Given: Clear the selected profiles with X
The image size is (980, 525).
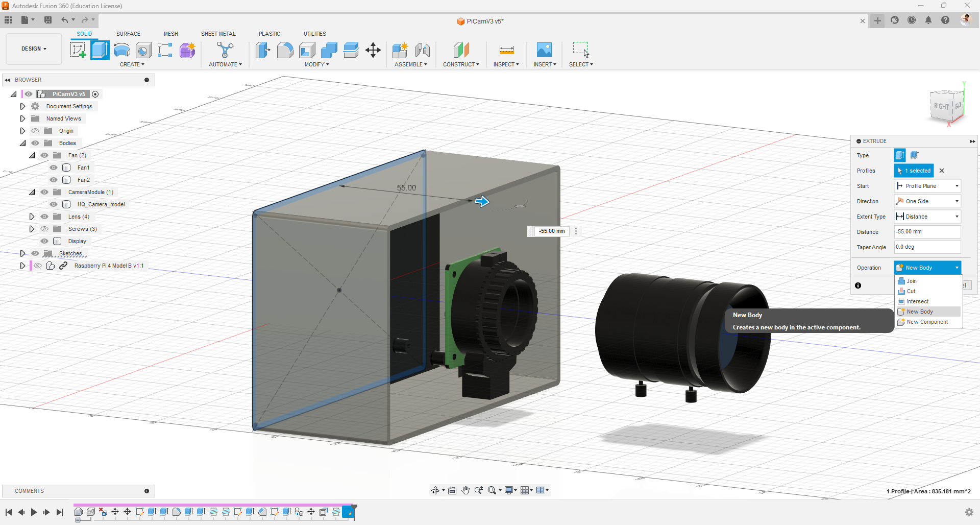Looking at the screenshot, I should 942,171.
